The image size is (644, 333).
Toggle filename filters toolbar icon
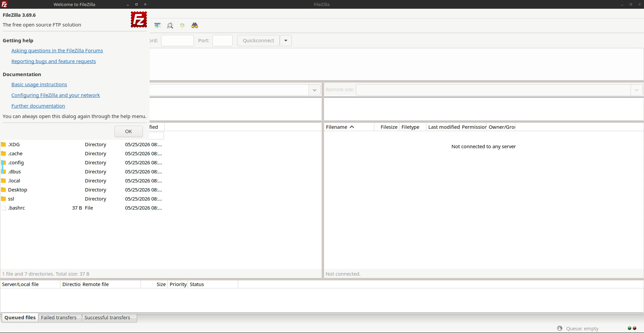click(x=157, y=25)
